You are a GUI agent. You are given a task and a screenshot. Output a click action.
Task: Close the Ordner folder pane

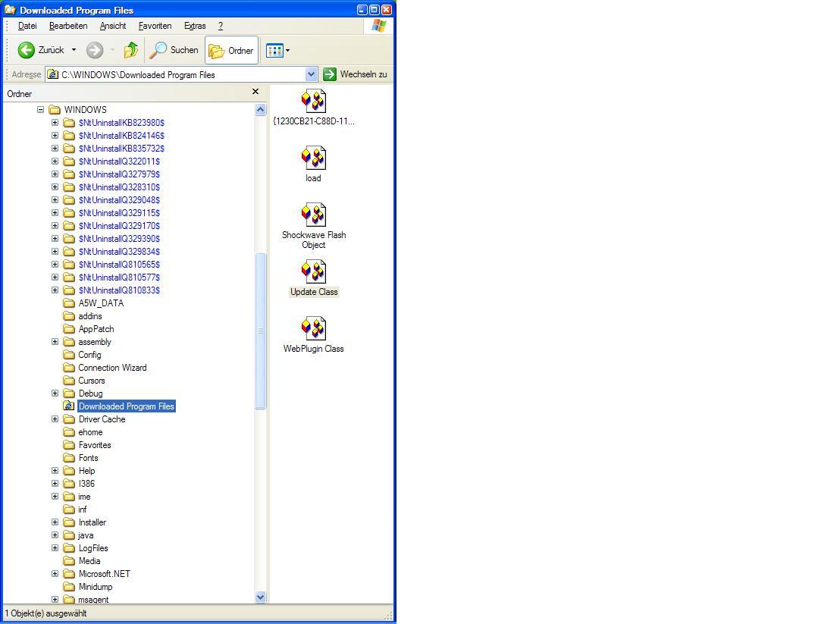[255, 92]
